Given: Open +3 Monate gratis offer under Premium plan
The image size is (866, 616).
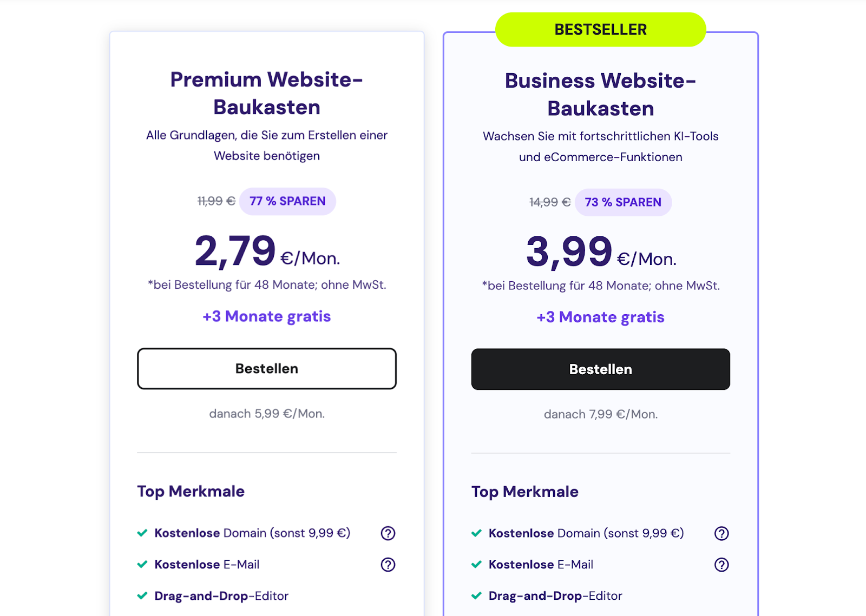Looking at the screenshot, I should point(266,316).
